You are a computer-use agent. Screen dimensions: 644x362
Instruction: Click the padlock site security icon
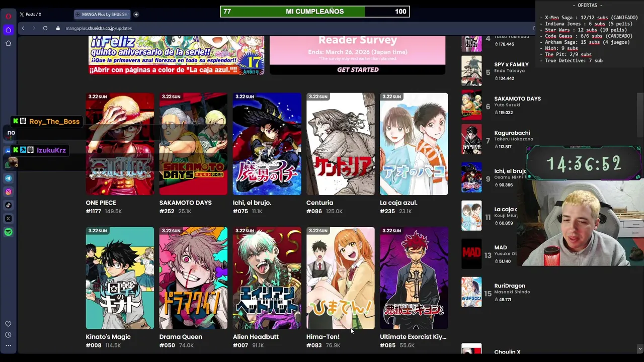point(58,28)
